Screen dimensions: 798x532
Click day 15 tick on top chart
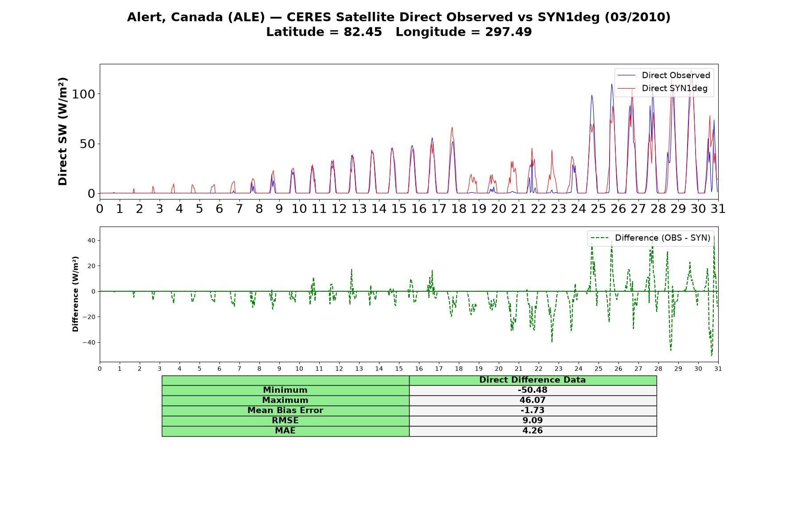[399, 208]
